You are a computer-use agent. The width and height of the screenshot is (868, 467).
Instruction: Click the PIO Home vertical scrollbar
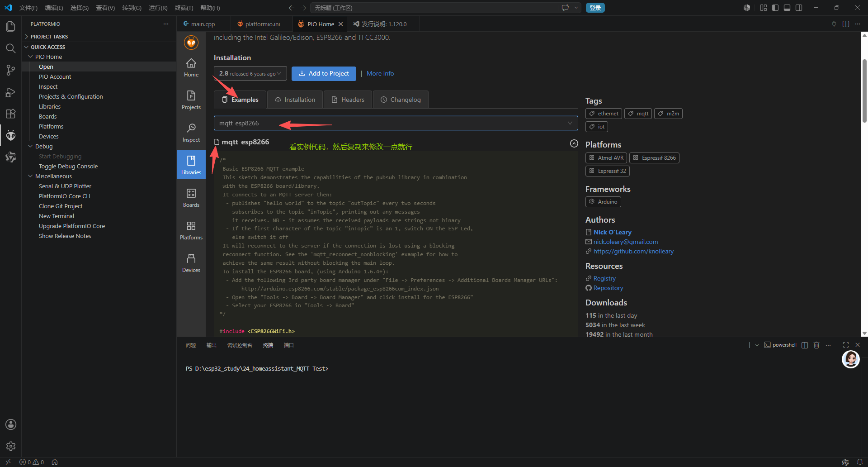coord(864,91)
